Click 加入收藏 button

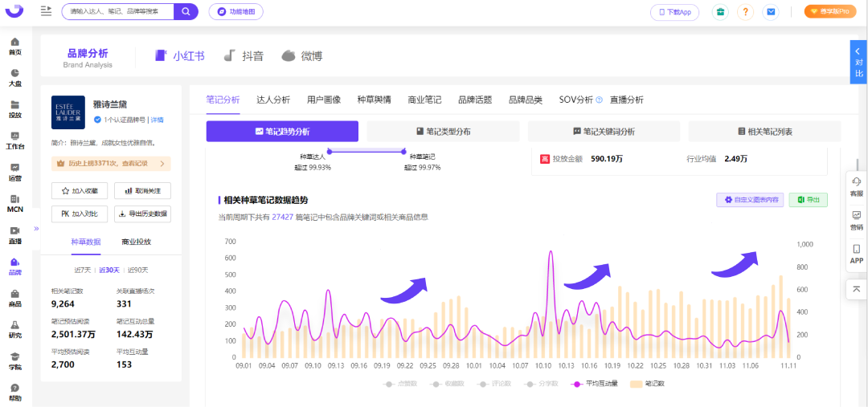click(x=79, y=191)
